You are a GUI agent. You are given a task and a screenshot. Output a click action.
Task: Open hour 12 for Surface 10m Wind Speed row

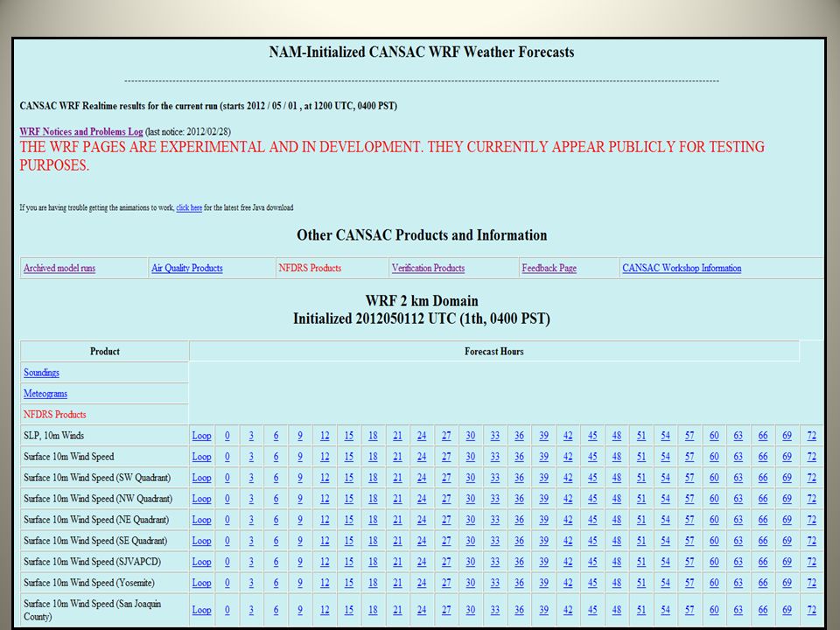click(x=325, y=457)
